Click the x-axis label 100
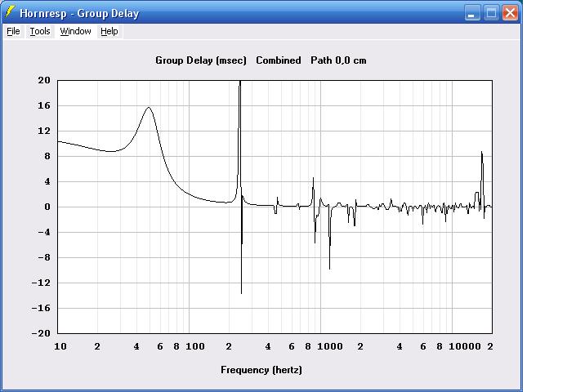 [x=195, y=346]
